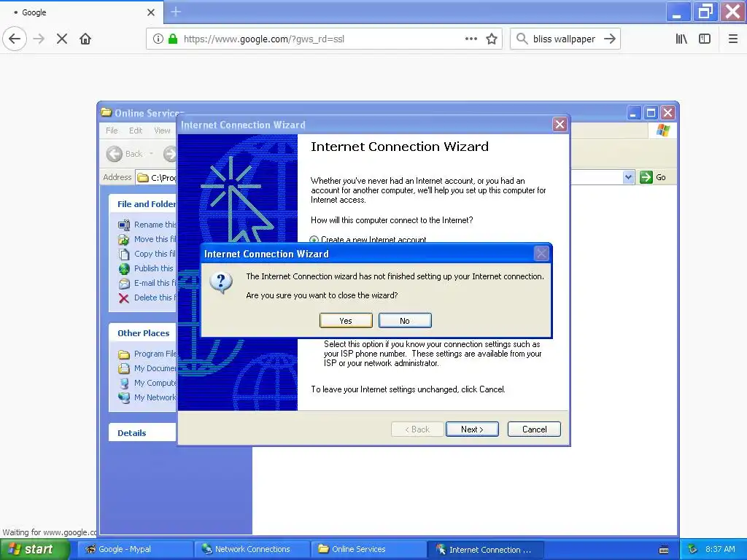Click Yes to close the wizard
The image size is (747, 560).
coord(346,321)
